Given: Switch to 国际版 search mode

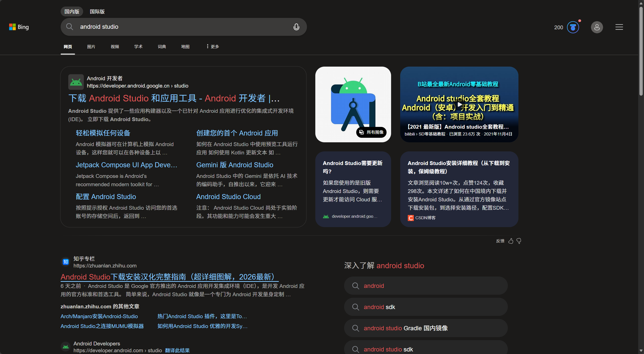Looking at the screenshot, I should pyautogui.click(x=97, y=12).
